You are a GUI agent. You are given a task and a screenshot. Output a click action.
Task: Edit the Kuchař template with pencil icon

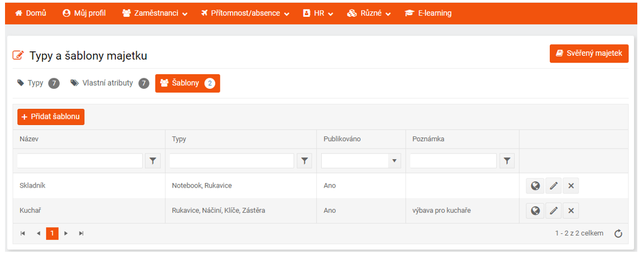tap(554, 211)
